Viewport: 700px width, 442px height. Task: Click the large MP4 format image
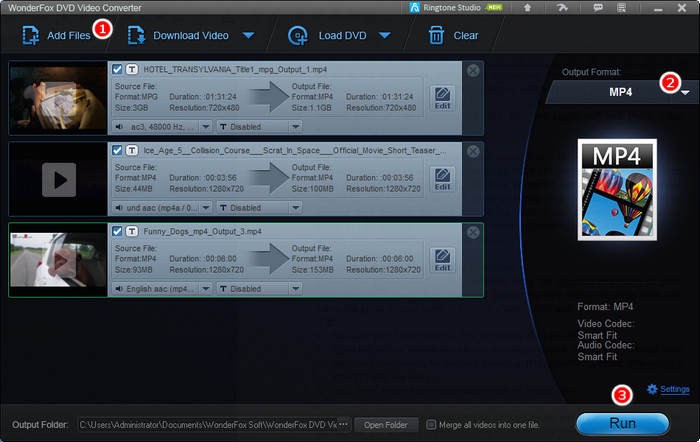(x=617, y=189)
